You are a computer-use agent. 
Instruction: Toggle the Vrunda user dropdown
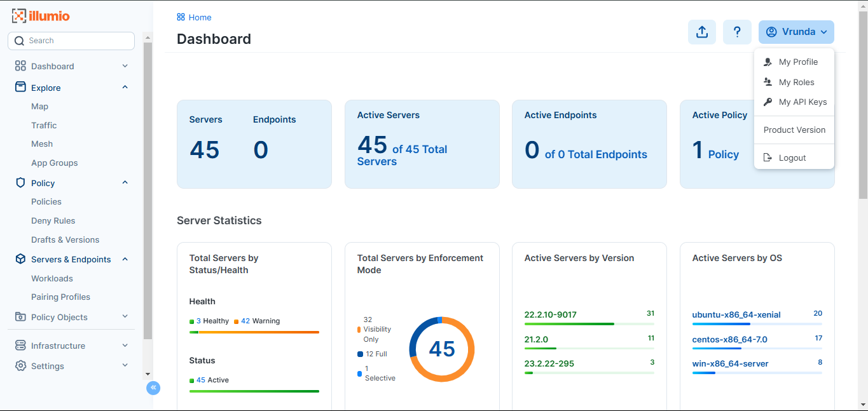point(796,32)
